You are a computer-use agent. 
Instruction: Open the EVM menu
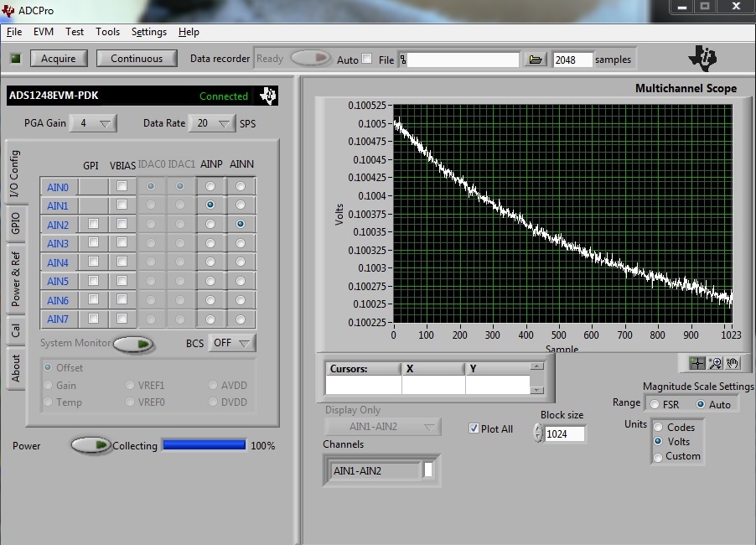pyautogui.click(x=44, y=32)
